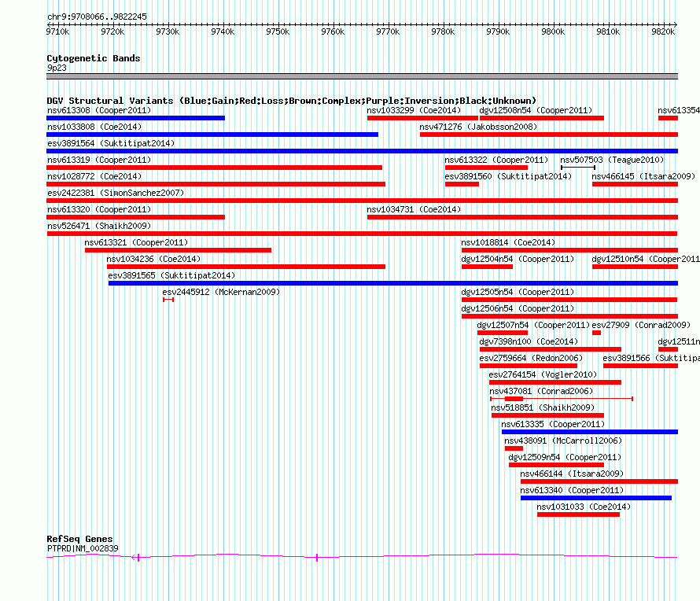The height and width of the screenshot is (601, 700).
Task: Click the 9p23 cytogenetic band bar
Action: (x=362, y=76)
